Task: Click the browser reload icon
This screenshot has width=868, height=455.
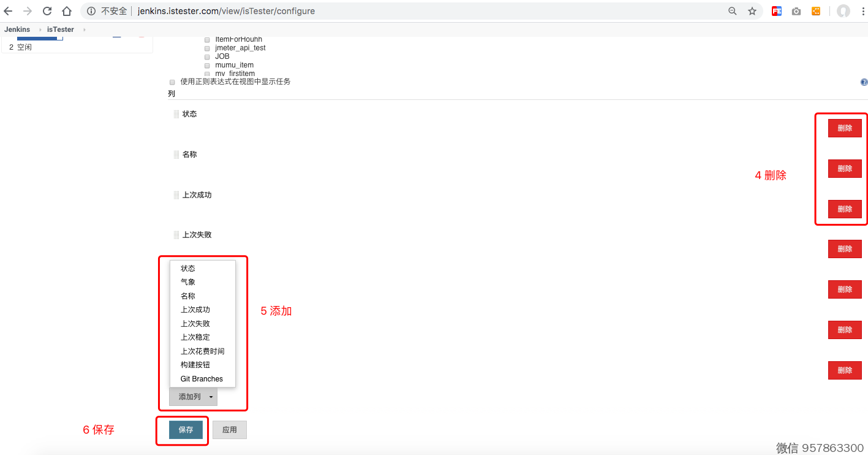Action: pyautogui.click(x=47, y=11)
